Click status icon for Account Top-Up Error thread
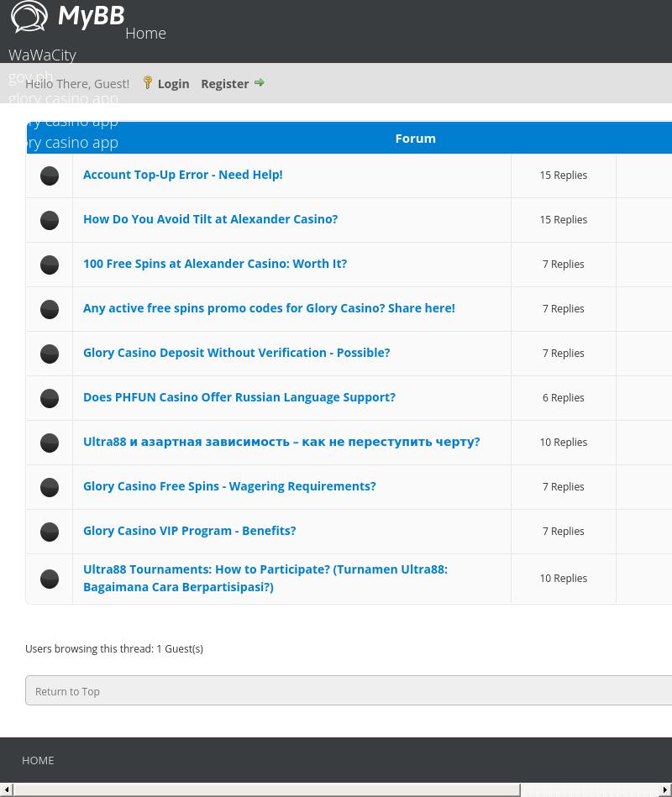The width and height of the screenshot is (672, 797). [x=50, y=176]
